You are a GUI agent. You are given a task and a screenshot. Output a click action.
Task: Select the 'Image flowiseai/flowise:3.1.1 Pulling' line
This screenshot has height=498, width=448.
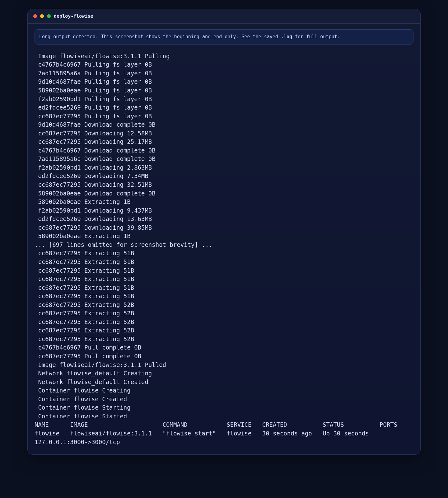point(104,56)
